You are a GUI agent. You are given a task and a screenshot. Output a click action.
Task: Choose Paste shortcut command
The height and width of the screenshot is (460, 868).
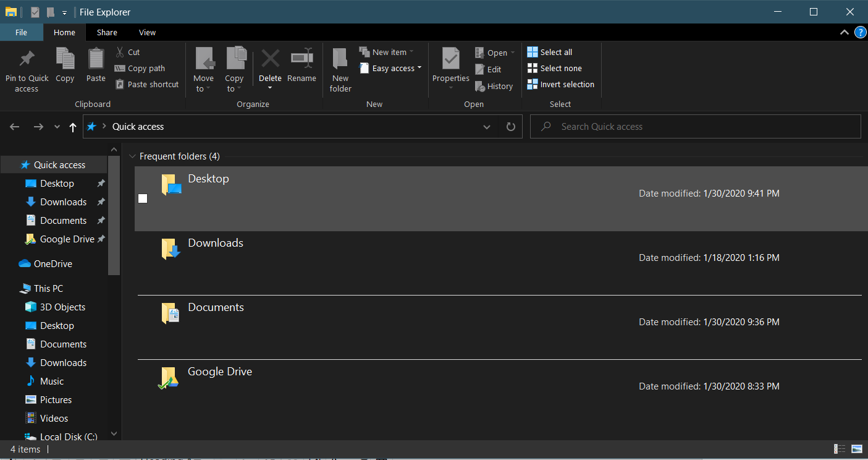147,85
